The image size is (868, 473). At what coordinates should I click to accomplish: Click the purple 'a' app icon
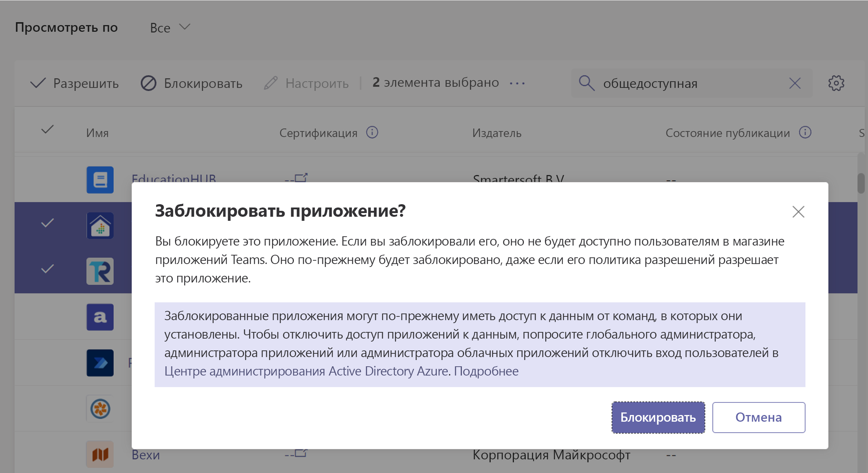(100, 317)
